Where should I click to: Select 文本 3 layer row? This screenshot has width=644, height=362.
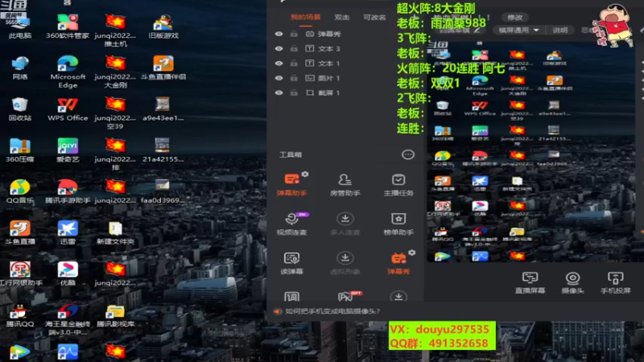(x=347, y=48)
